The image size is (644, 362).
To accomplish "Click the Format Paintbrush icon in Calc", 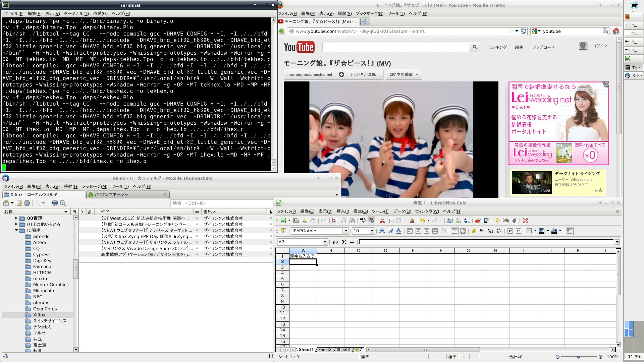I will [412, 221].
